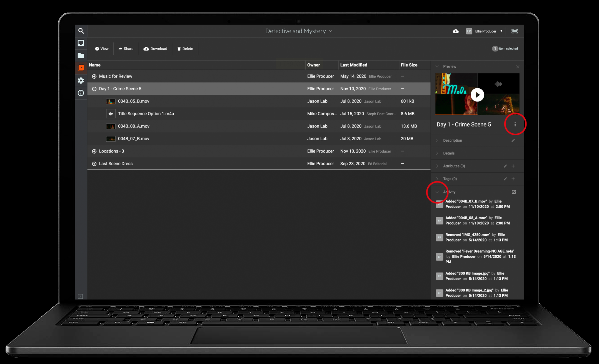
Task: Click the cloud upload icon
Action: tap(456, 31)
